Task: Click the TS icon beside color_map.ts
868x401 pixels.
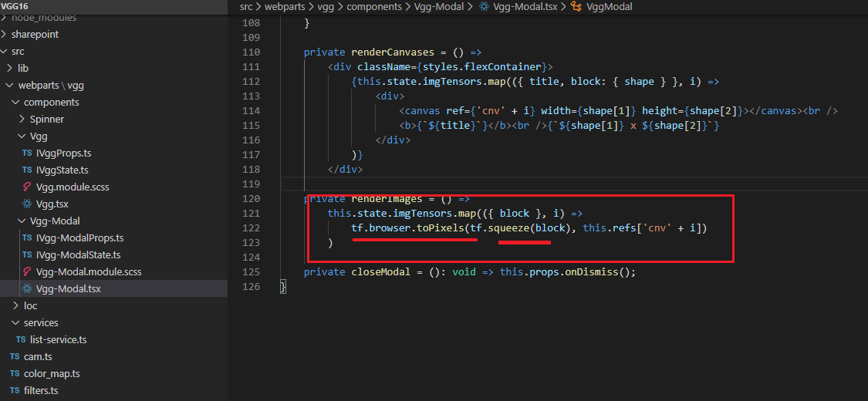Action: coord(15,374)
